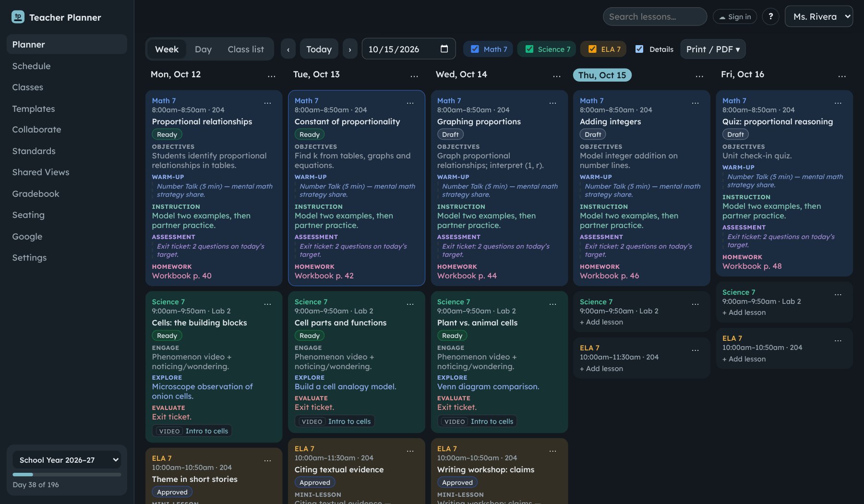This screenshot has width=864, height=504.
Task: Open options for Friday ELA 7 slot
Action: point(838,340)
